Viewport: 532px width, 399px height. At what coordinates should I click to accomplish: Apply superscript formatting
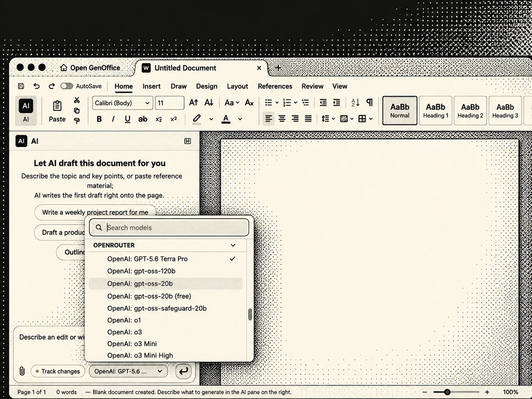[174, 119]
